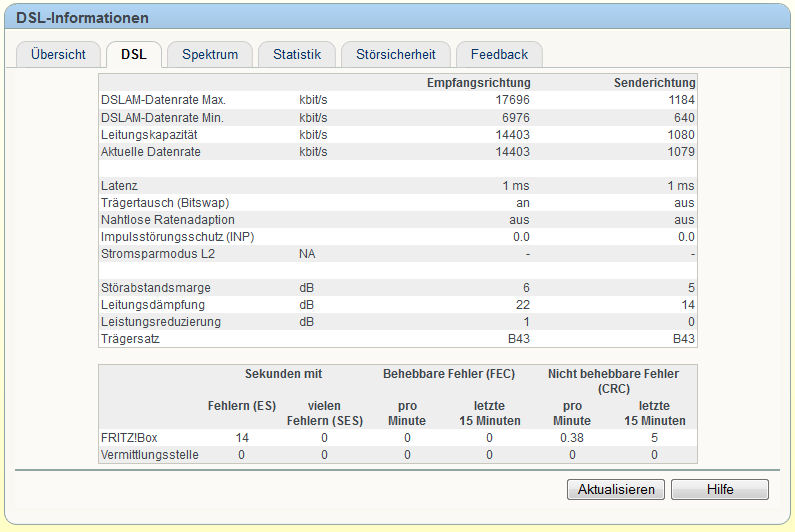Image resolution: width=795 pixels, height=532 pixels.
Task: Click the DSLAM-Datenrate Max. row label
Action: point(164,100)
